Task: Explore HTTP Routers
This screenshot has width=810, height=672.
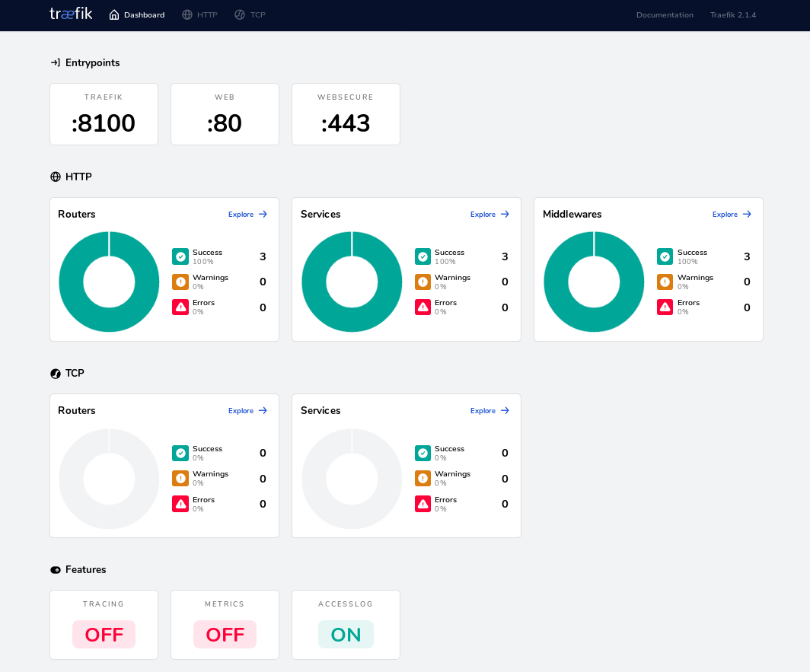Action: (x=241, y=215)
